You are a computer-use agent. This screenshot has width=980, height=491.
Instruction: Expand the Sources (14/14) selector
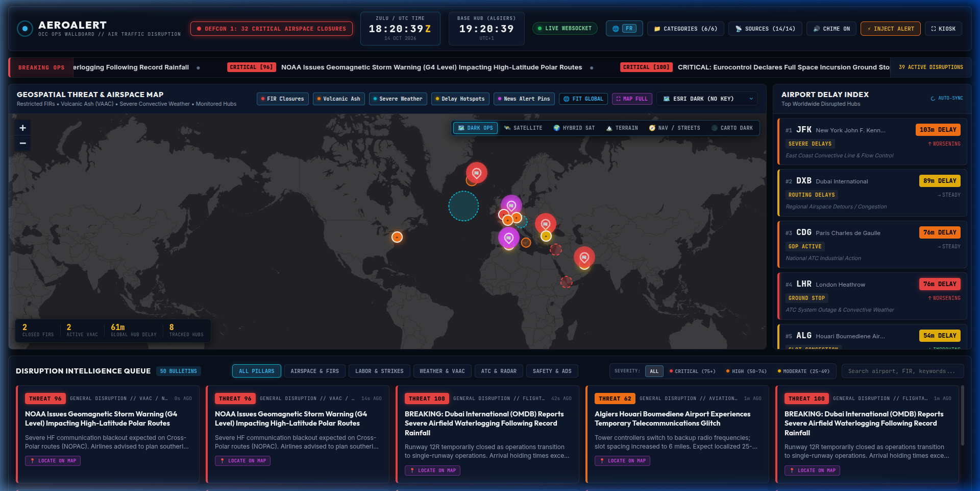(765, 29)
